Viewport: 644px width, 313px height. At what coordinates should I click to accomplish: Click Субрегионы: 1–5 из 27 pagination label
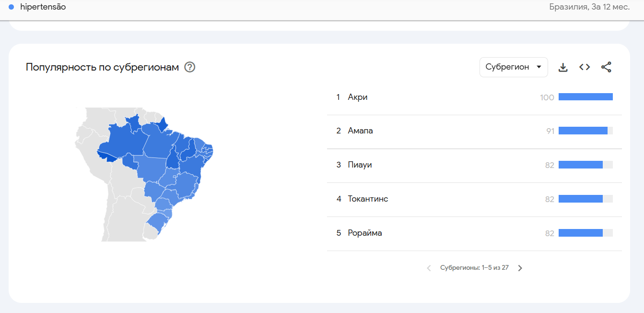click(474, 268)
